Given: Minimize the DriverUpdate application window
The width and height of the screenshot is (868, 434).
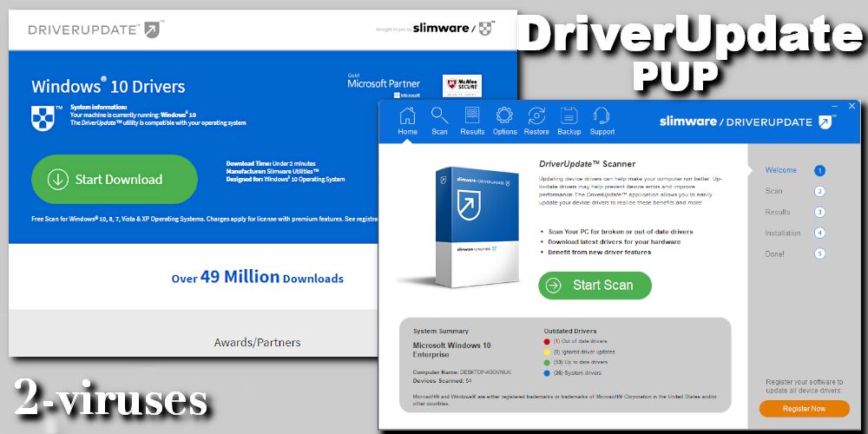Looking at the screenshot, I should [x=835, y=106].
